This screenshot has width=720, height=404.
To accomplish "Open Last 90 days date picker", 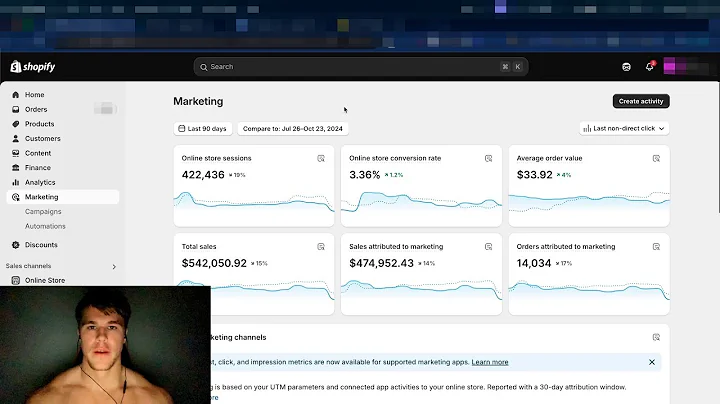I will click(203, 129).
